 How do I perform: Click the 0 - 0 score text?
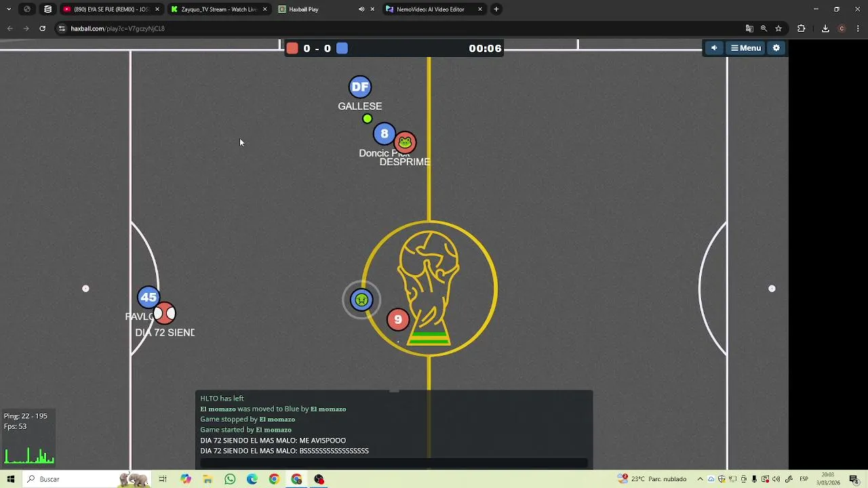click(317, 48)
